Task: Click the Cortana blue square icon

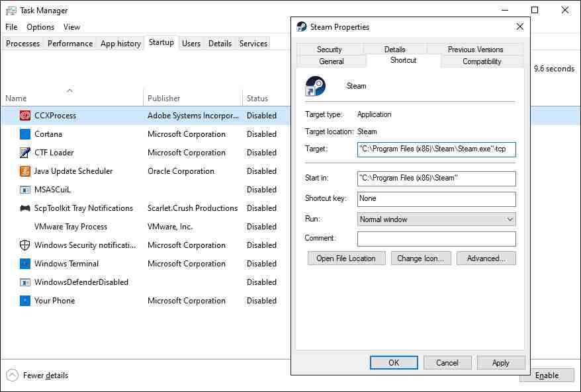Action: coord(25,134)
